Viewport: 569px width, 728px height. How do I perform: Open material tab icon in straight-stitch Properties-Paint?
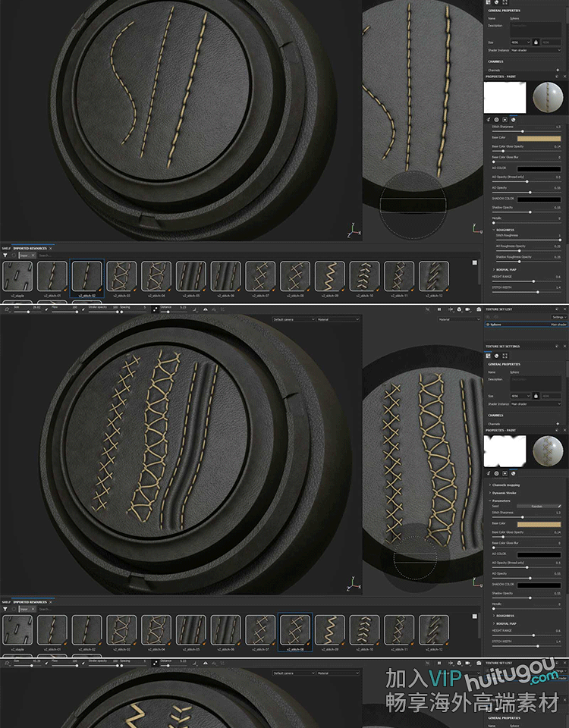514,120
